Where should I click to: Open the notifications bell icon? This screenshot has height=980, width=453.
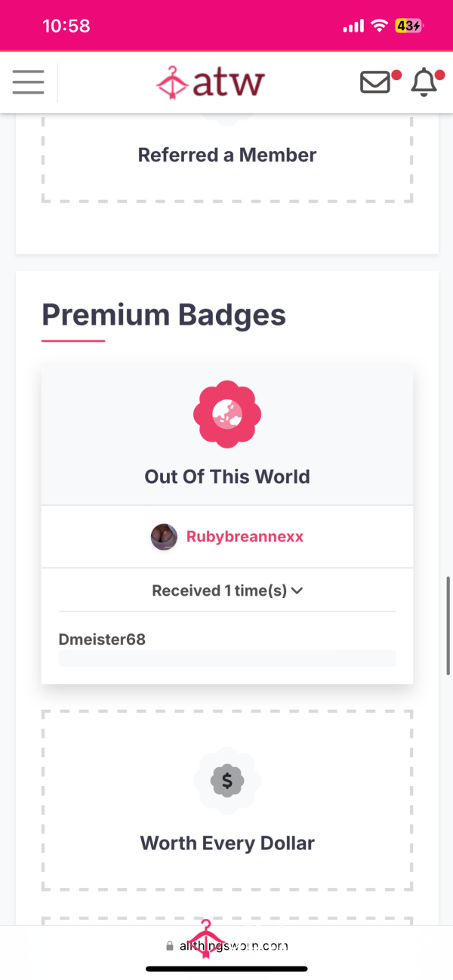click(x=424, y=82)
